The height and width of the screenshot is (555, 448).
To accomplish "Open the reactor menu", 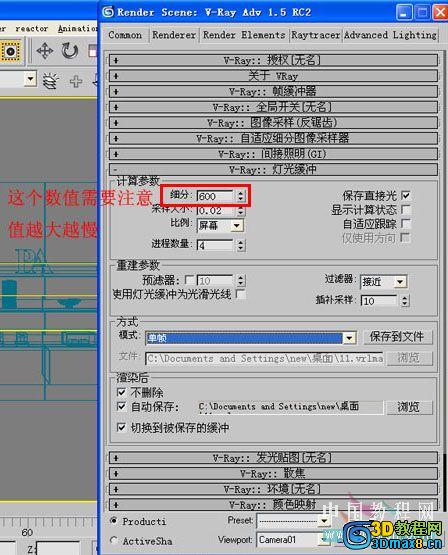I will 31,29.
